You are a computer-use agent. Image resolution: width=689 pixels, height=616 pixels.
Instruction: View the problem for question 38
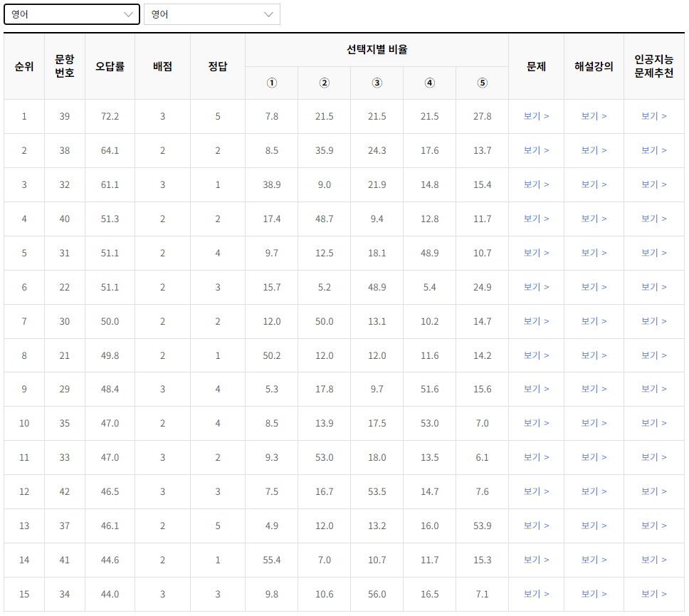coord(537,150)
